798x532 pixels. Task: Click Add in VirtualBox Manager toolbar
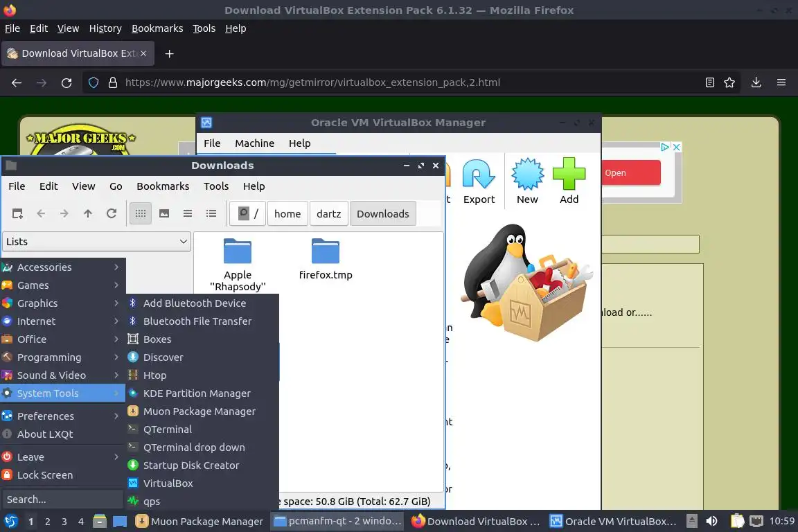(569, 181)
